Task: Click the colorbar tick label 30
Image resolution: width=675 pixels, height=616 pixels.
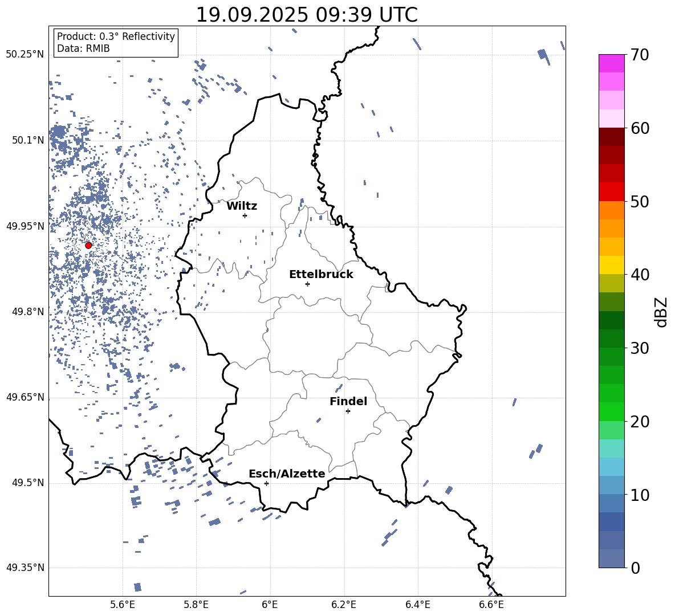Action: [640, 348]
